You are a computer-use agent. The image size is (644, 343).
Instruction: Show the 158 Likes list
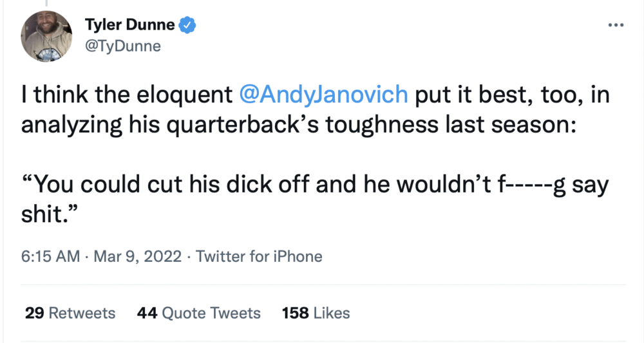tap(316, 313)
